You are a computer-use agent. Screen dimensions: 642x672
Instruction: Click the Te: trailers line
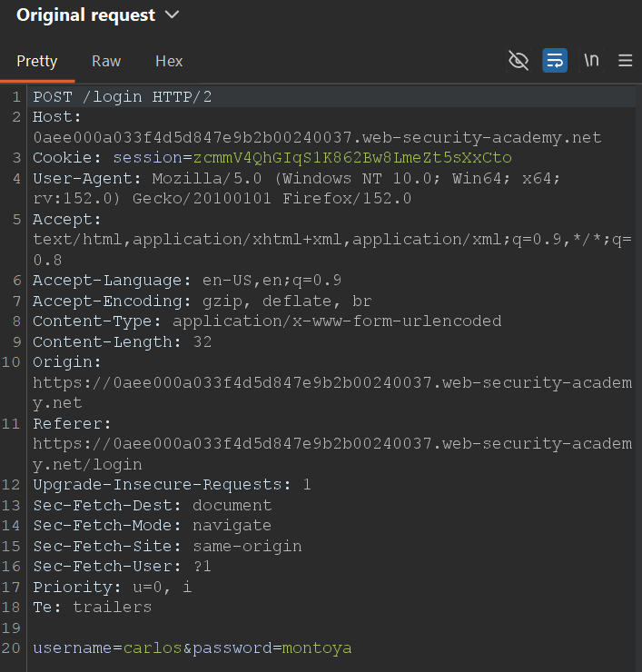(x=92, y=608)
